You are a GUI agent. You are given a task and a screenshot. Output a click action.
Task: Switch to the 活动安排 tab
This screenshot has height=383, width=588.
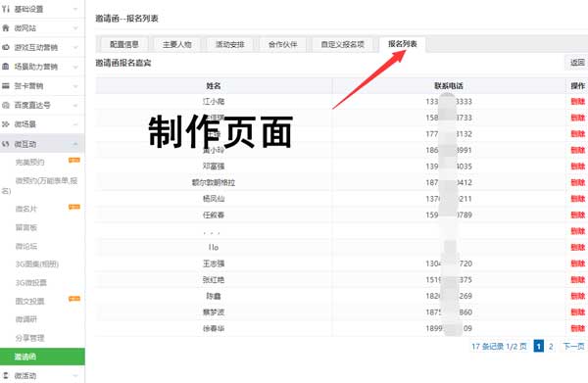pyautogui.click(x=230, y=44)
